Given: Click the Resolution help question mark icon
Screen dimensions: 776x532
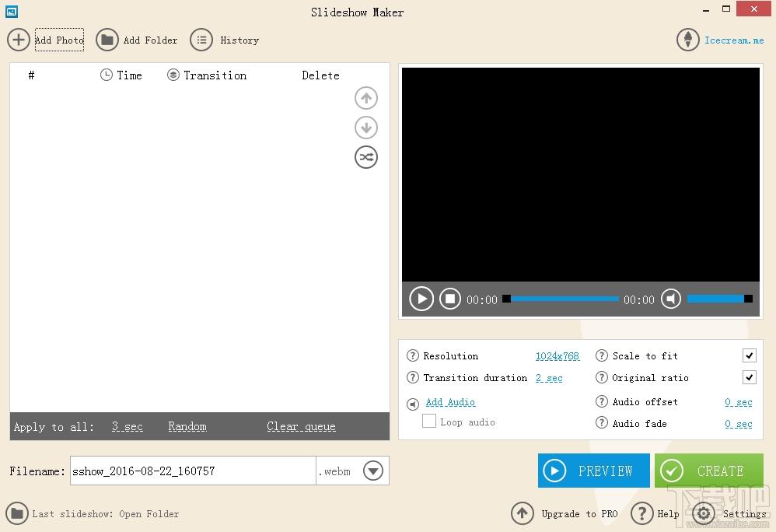Looking at the screenshot, I should pyautogui.click(x=412, y=355).
